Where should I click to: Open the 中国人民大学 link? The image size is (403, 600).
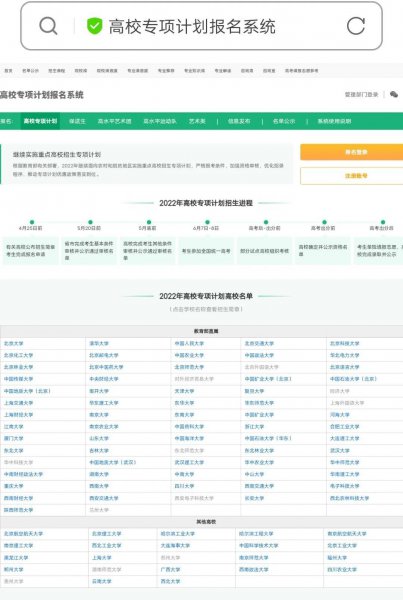coord(189,344)
